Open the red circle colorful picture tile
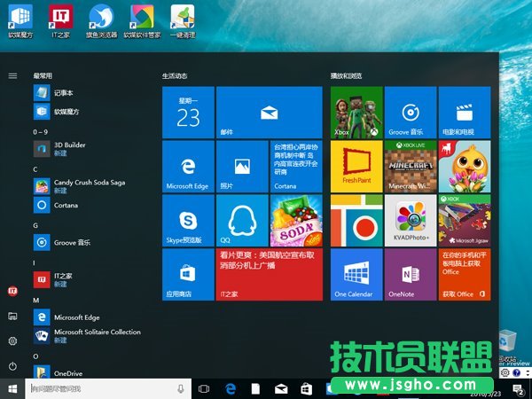This screenshot has width=532, height=399. click(x=356, y=220)
